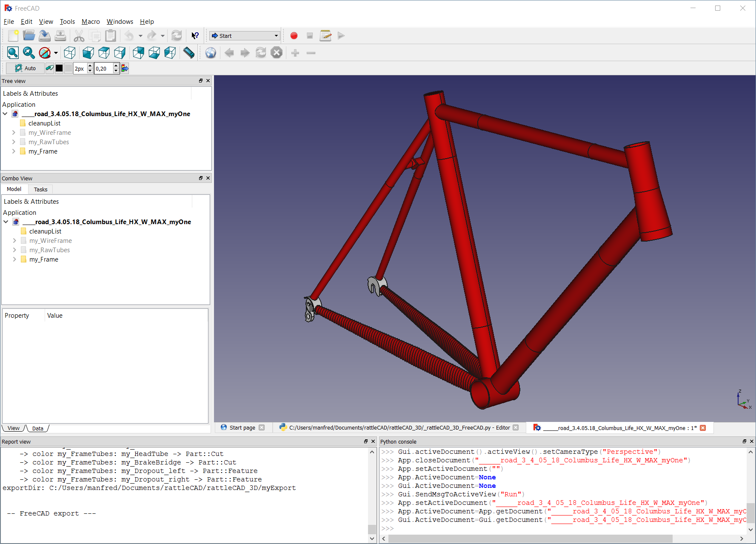Stop macro recording
This screenshot has height=544, width=756.
coord(310,36)
